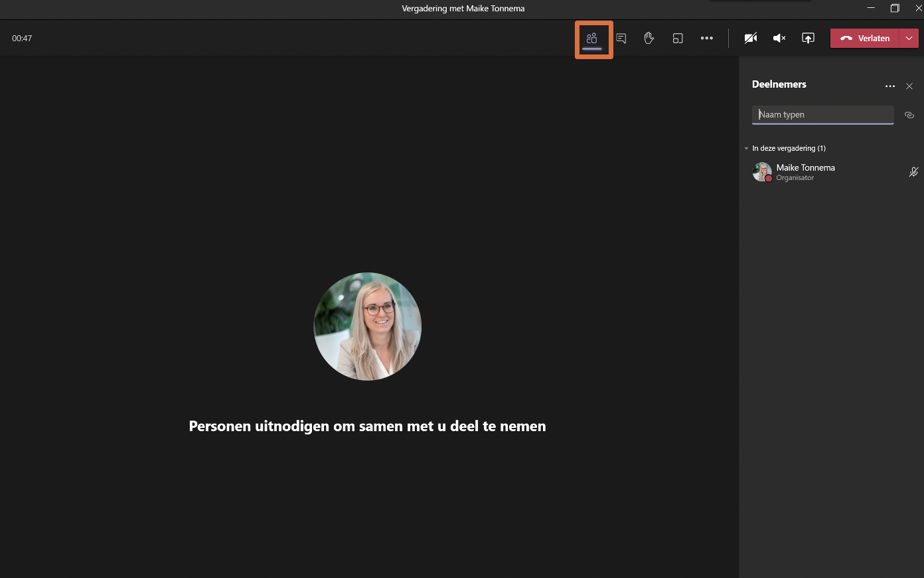
Task: Open the meeting chat icon
Action: point(621,39)
